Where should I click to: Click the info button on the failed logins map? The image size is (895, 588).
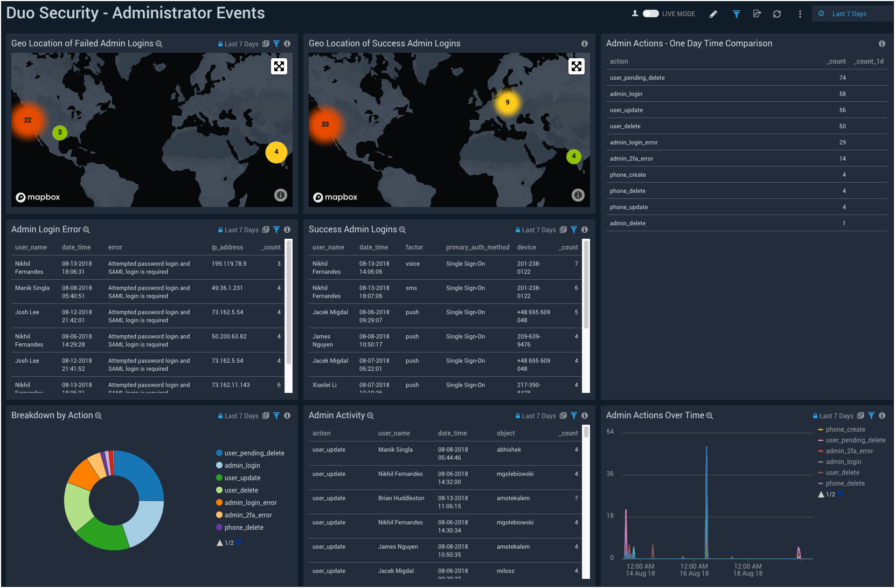tap(280, 195)
